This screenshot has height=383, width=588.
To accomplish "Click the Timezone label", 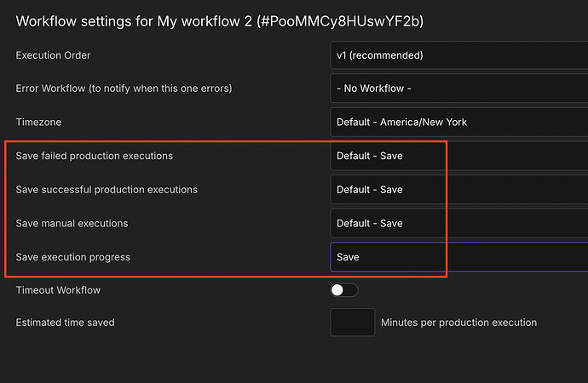I will (x=40, y=122).
